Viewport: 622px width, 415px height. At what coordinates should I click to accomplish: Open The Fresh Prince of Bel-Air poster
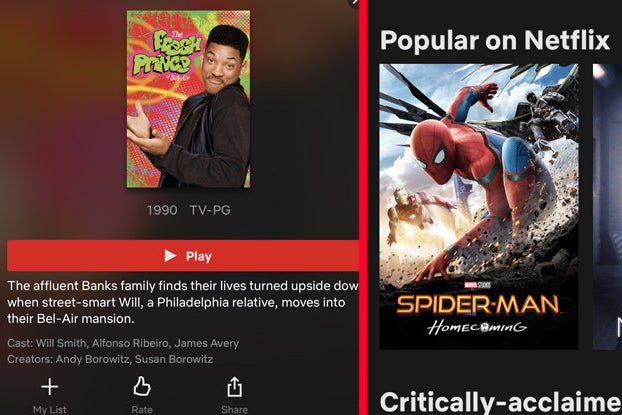(x=188, y=99)
